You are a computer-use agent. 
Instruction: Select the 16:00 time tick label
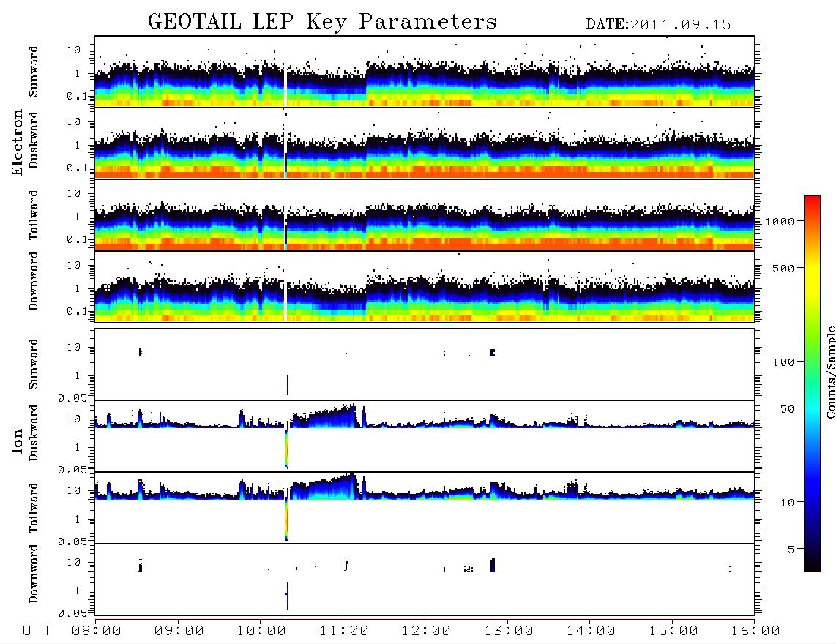(755, 632)
